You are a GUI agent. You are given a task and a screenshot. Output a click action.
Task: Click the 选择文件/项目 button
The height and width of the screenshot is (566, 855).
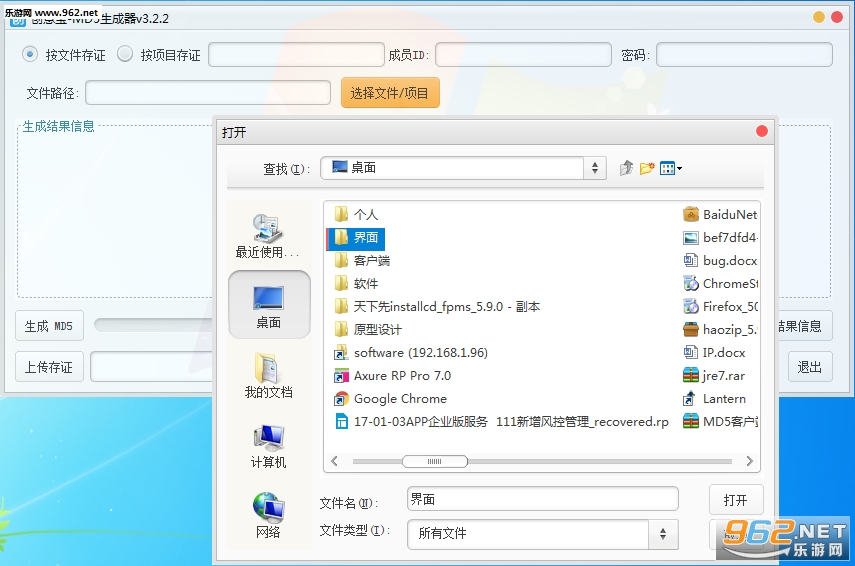tap(390, 93)
